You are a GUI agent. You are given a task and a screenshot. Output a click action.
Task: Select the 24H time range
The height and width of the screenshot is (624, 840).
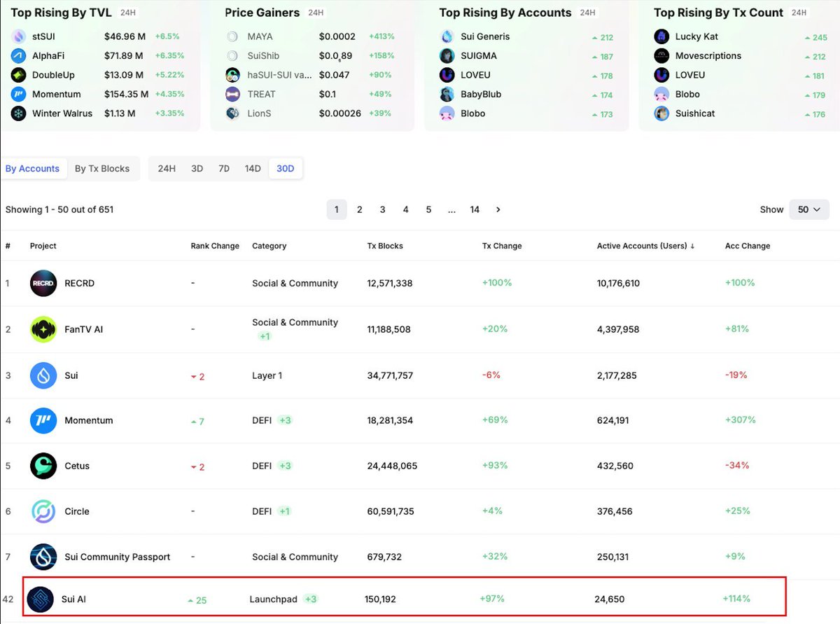[x=167, y=168]
